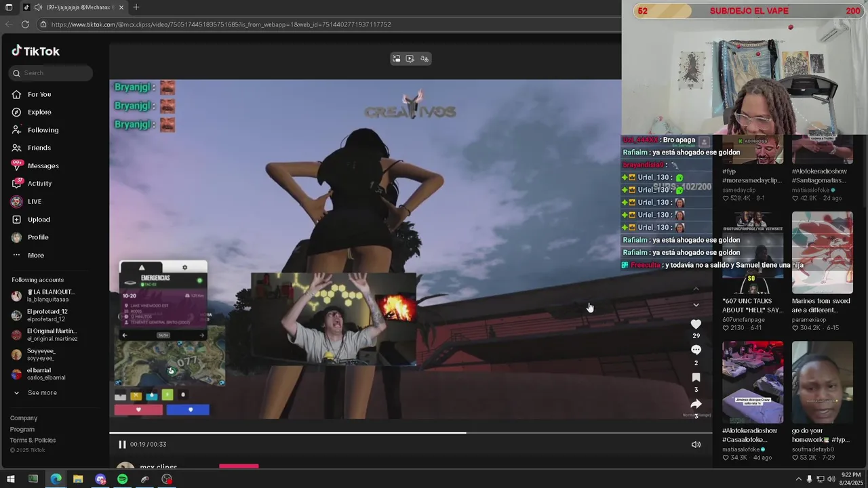Focus the TikTok search field
Image resolution: width=868 pixels, height=488 pixels.
tap(51, 73)
